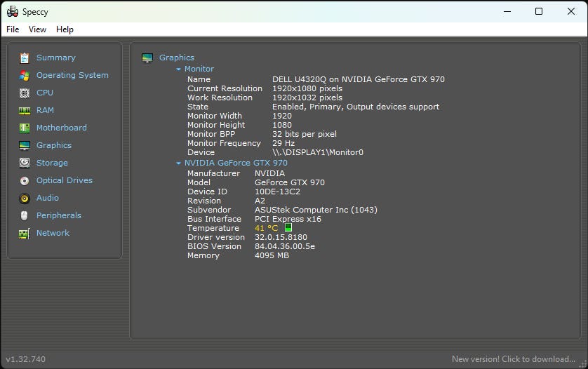This screenshot has height=369, width=588.
Task: Click the Summary clipboard icon
Action: (25, 58)
